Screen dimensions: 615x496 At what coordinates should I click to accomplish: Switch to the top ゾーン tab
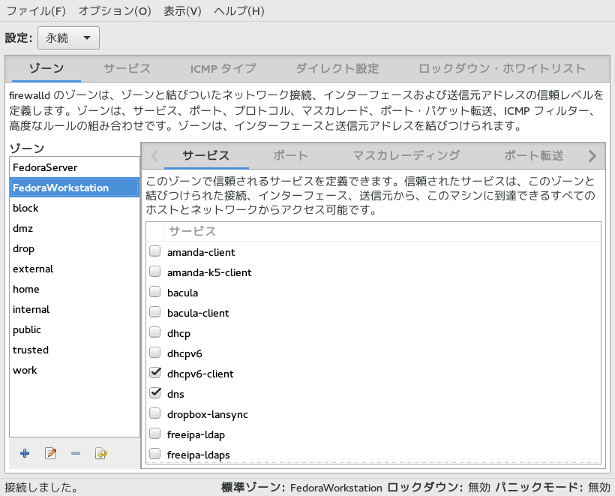pyautogui.click(x=46, y=69)
